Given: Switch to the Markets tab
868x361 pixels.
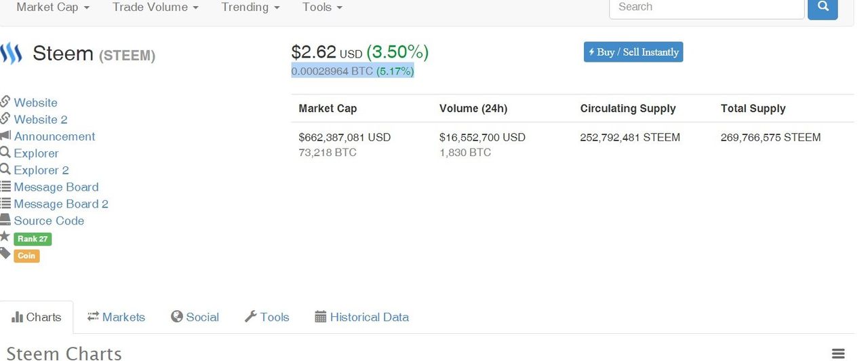Looking at the screenshot, I should pyautogui.click(x=116, y=317).
